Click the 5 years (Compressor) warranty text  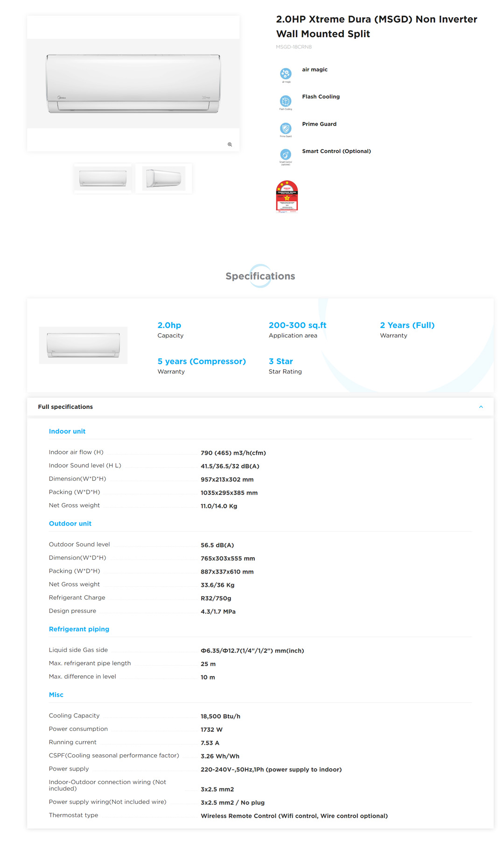[202, 361]
